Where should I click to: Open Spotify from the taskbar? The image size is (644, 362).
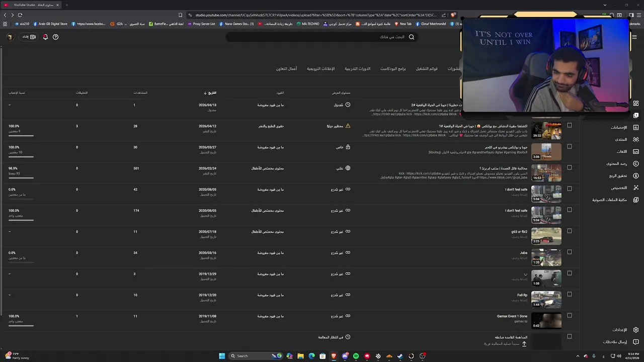click(x=356, y=356)
